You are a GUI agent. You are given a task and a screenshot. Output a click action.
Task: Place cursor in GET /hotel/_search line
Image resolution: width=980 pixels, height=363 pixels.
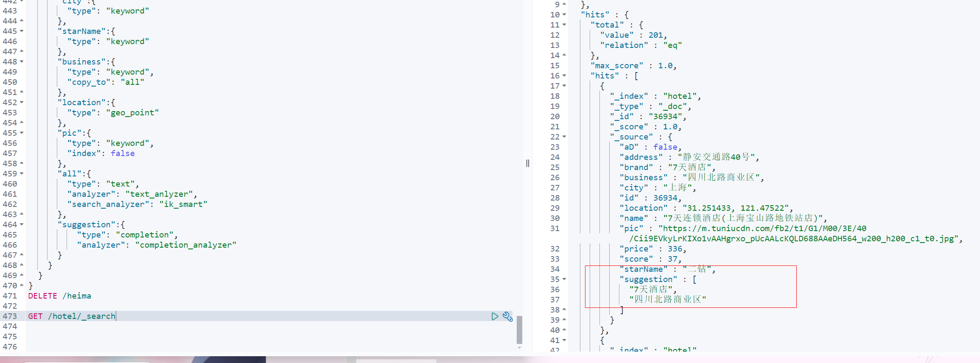coord(72,316)
